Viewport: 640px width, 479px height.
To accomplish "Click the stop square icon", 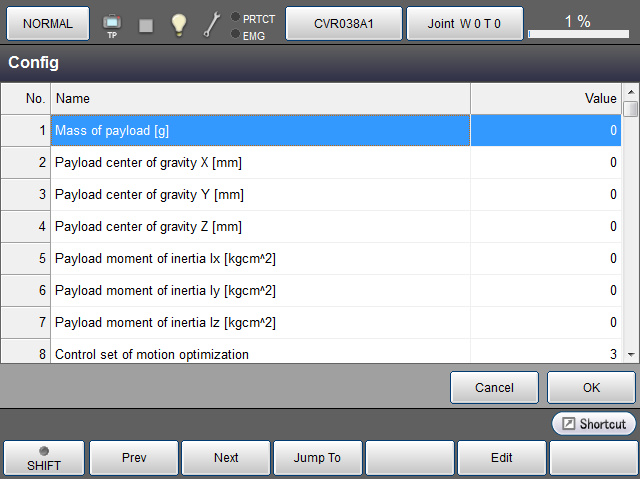I will pos(146,25).
